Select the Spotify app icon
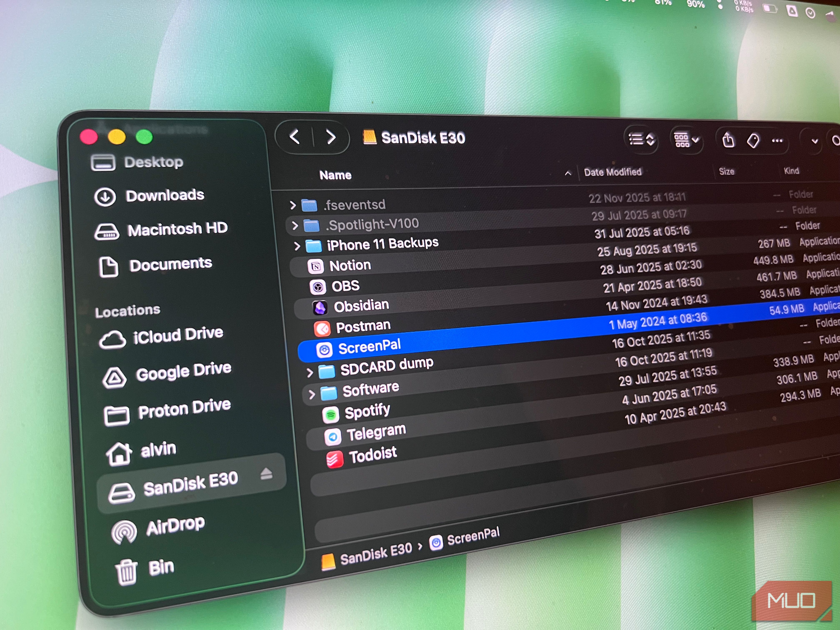The height and width of the screenshot is (630, 840). coord(330,415)
